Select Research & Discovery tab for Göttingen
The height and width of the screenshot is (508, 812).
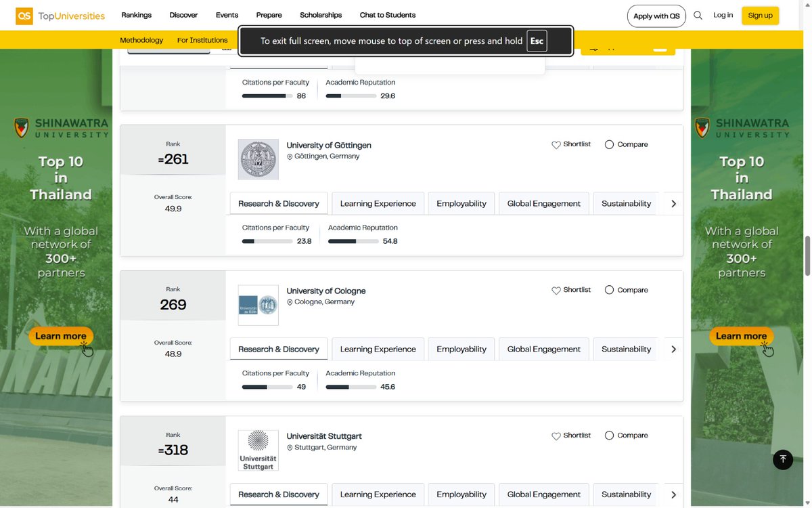pyautogui.click(x=279, y=204)
